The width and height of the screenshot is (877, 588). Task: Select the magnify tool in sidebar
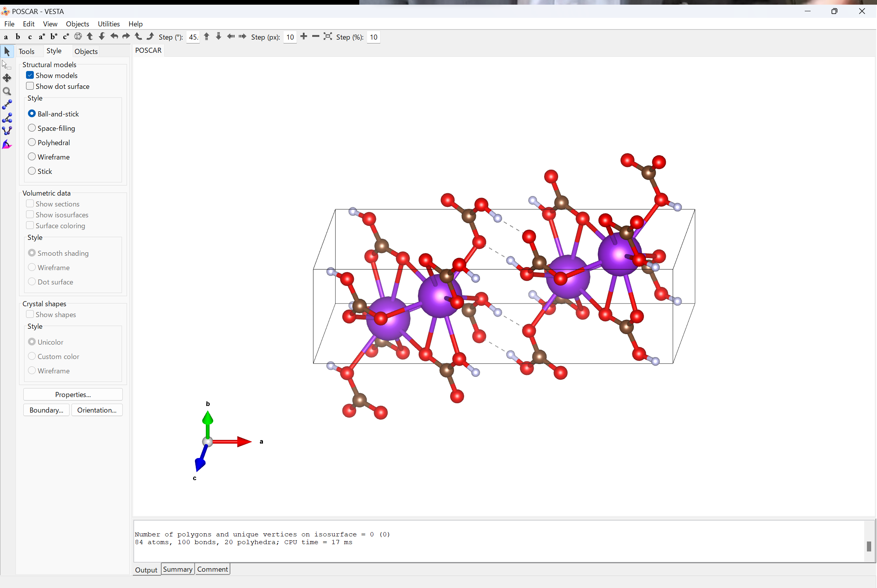click(x=7, y=92)
